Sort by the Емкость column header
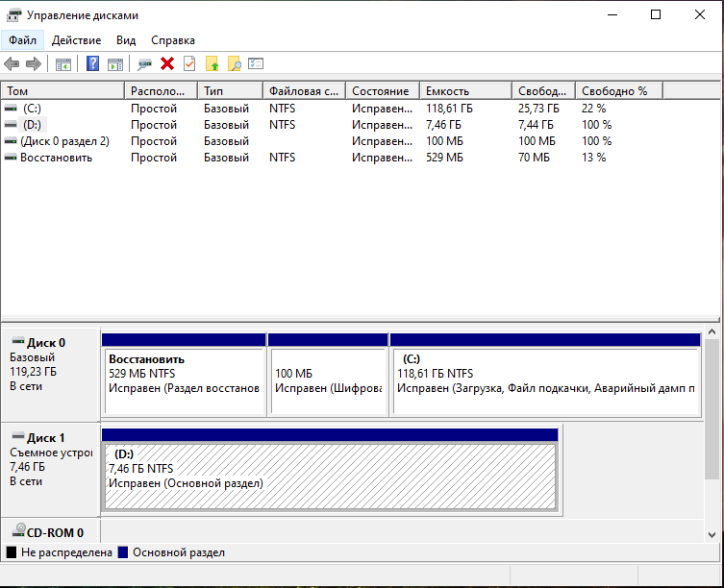Image resolution: width=724 pixels, height=588 pixels. (x=466, y=91)
